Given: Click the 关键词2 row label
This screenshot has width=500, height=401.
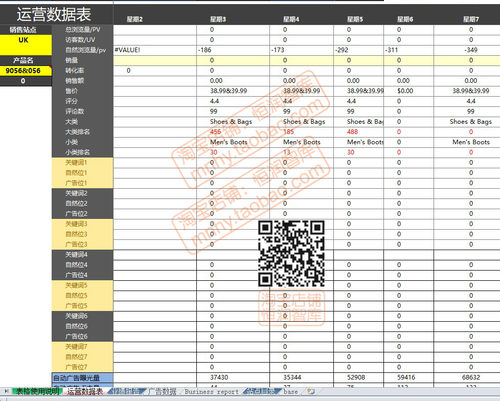Looking at the screenshot, I should (83, 193).
